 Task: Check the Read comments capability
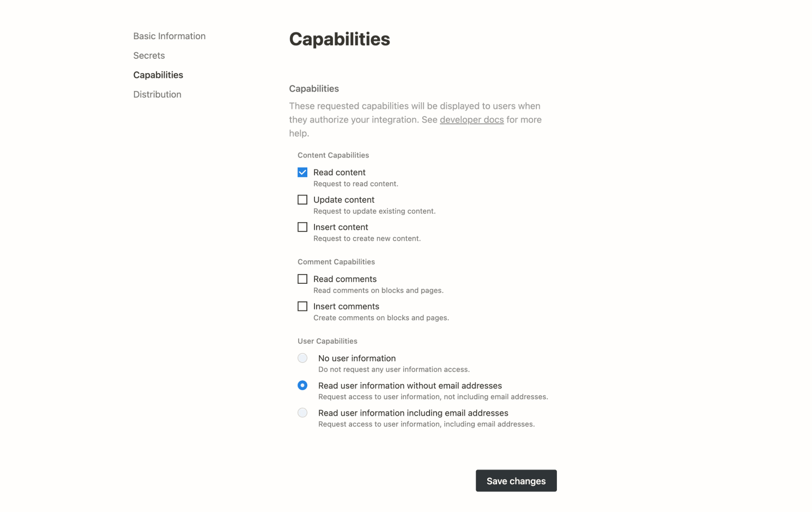(302, 279)
